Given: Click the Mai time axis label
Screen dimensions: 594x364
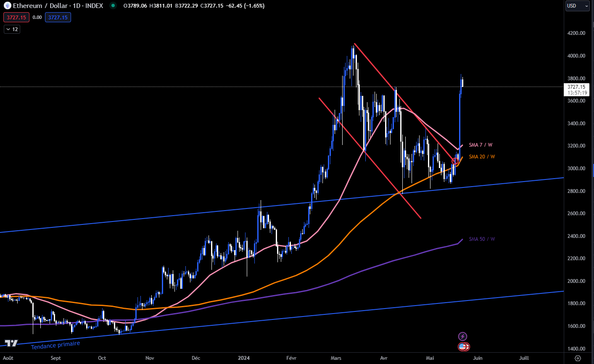Looking at the screenshot, I should coord(430,358).
